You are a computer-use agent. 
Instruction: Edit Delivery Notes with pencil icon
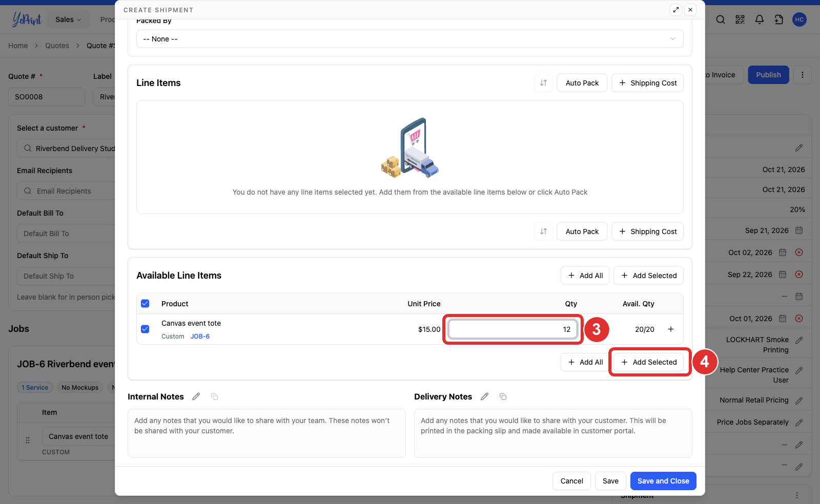click(x=484, y=396)
